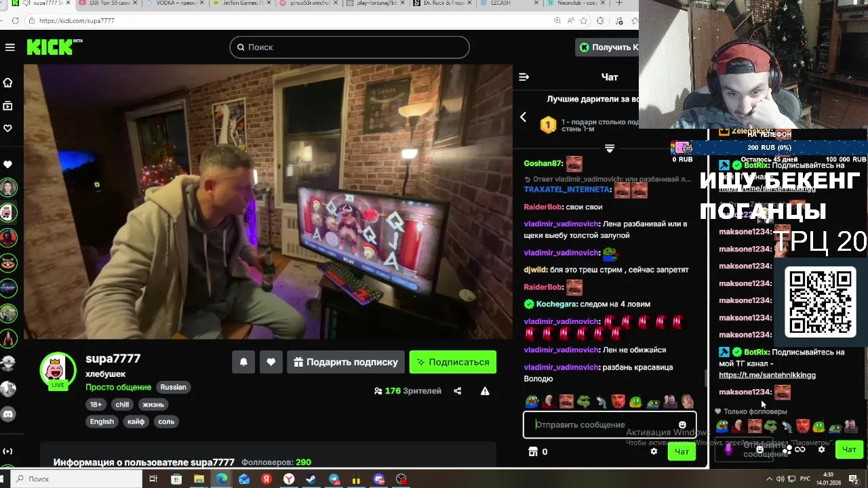Click the Получить K button in the header

[608, 47]
